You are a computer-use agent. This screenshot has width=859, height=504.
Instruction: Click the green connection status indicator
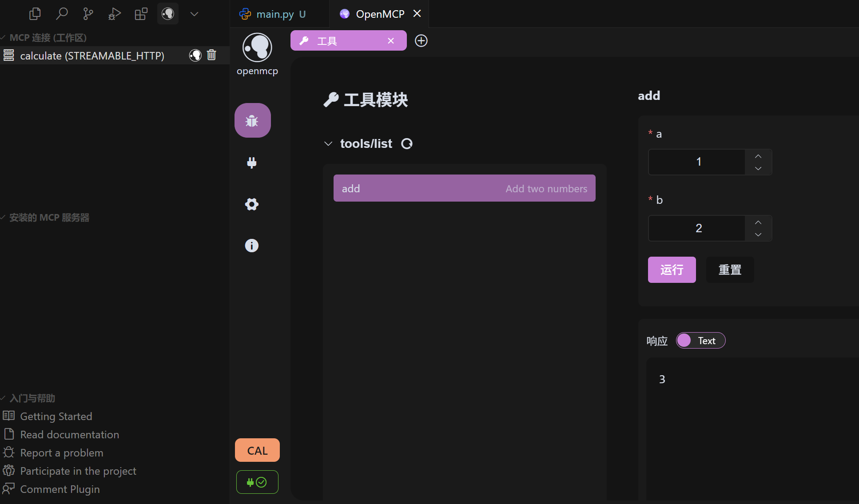click(x=257, y=482)
